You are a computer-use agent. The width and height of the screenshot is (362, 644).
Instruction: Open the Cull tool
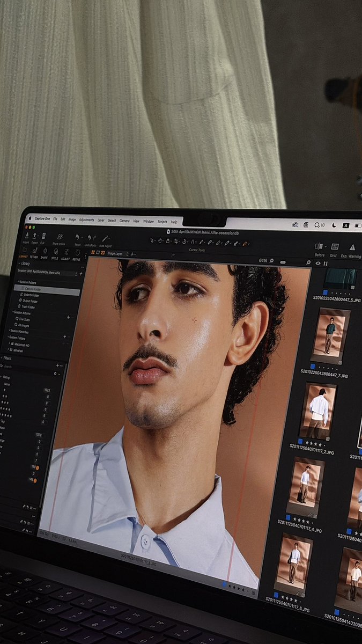click(x=43, y=236)
